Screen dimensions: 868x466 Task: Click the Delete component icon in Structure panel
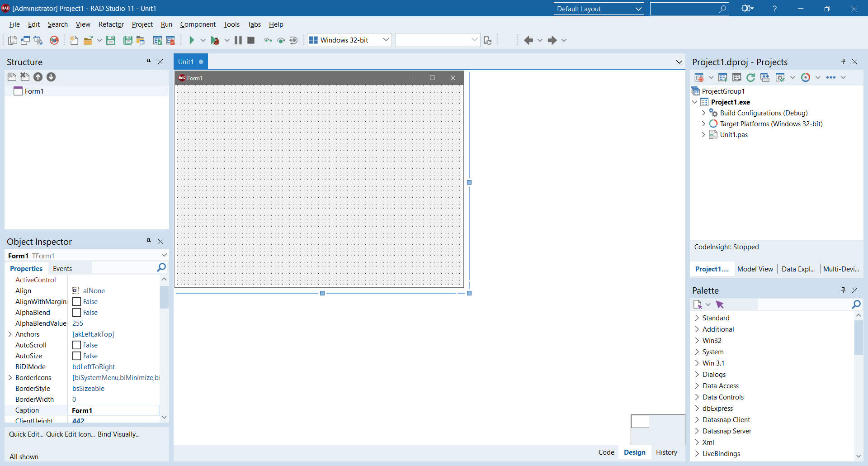point(25,77)
